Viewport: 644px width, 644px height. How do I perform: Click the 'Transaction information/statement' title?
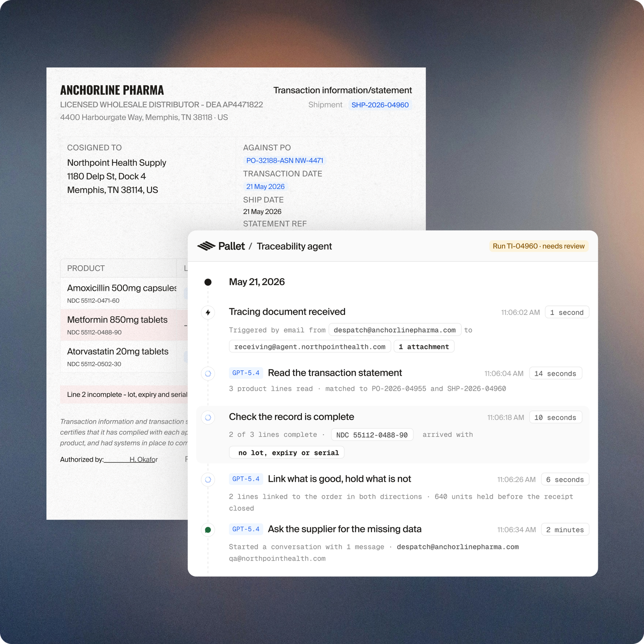343,90
